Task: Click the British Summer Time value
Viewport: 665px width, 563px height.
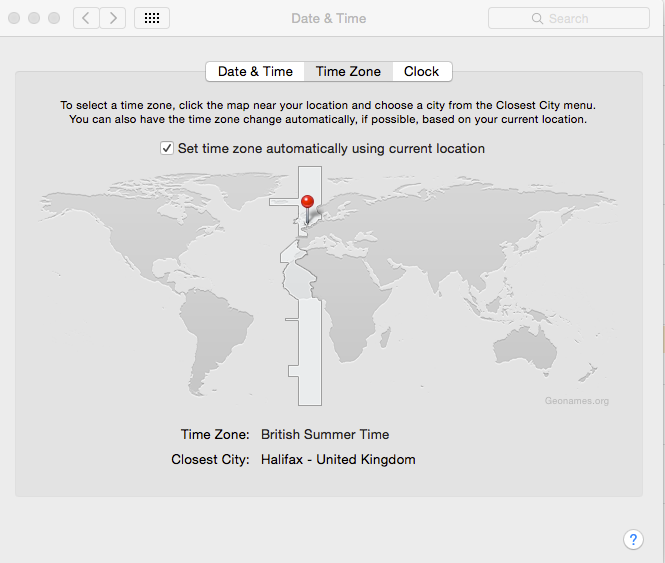Action: click(325, 435)
